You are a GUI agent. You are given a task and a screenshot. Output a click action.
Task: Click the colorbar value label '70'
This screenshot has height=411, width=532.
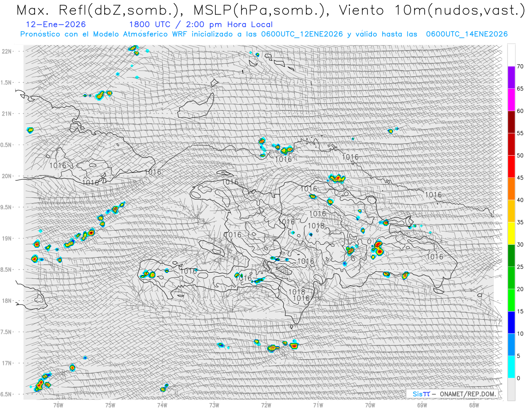(x=520, y=67)
